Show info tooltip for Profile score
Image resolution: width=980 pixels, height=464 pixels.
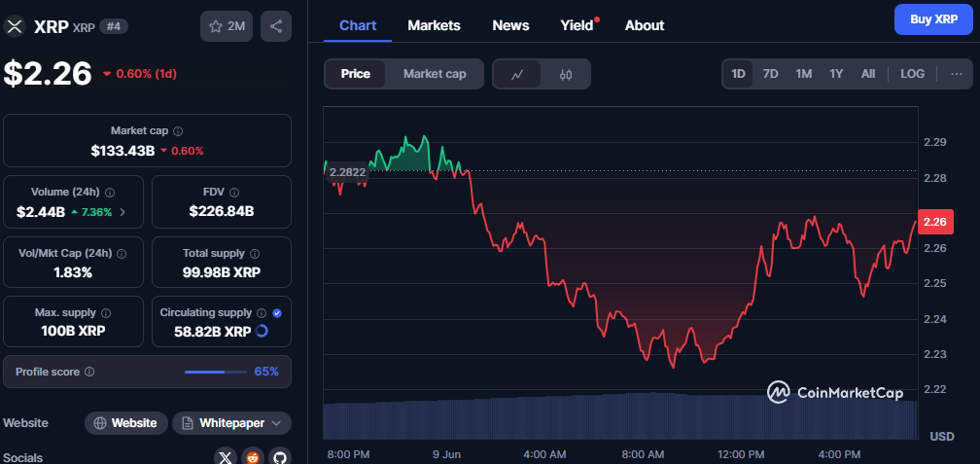89,372
